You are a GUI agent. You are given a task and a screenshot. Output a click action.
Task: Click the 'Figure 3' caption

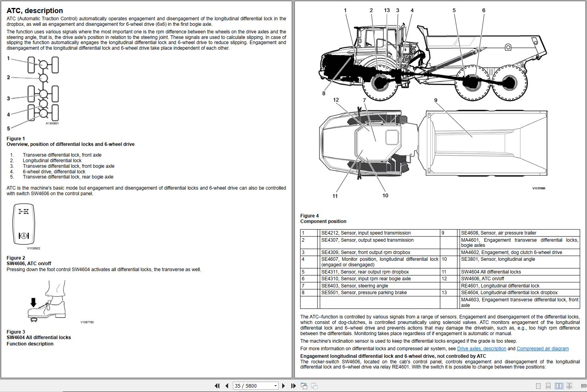pyautogui.click(x=16, y=332)
